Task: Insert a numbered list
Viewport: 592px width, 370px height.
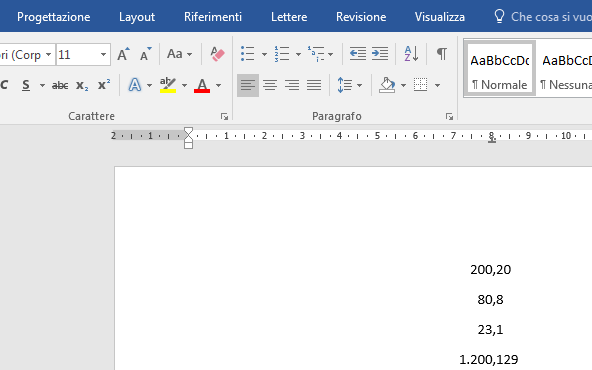Action: pos(282,54)
